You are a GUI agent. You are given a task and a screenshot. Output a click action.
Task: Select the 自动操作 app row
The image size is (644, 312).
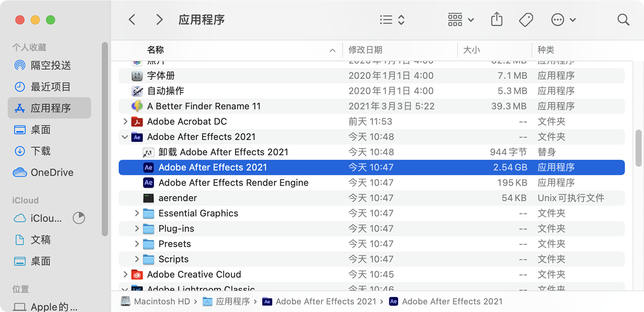coord(372,91)
